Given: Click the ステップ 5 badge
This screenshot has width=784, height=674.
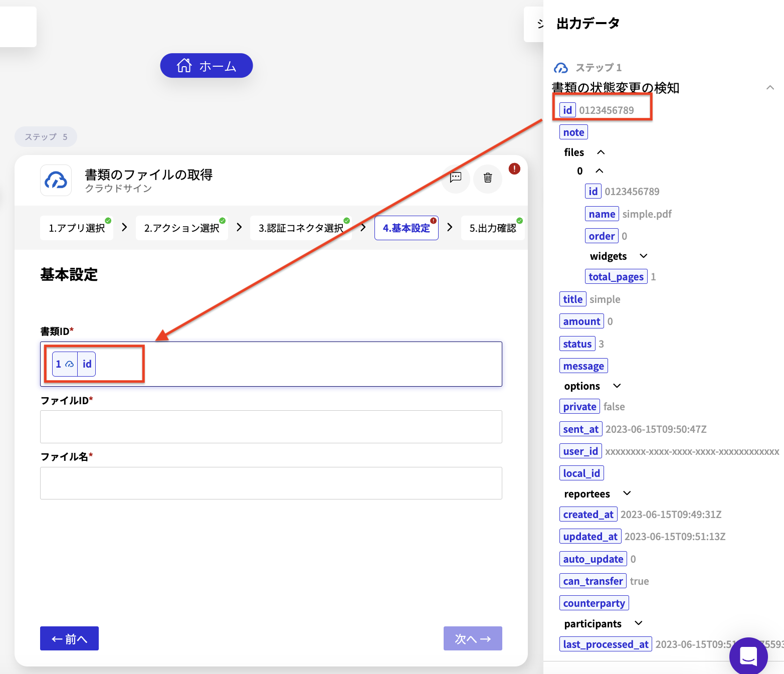Looking at the screenshot, I should 46,137.
